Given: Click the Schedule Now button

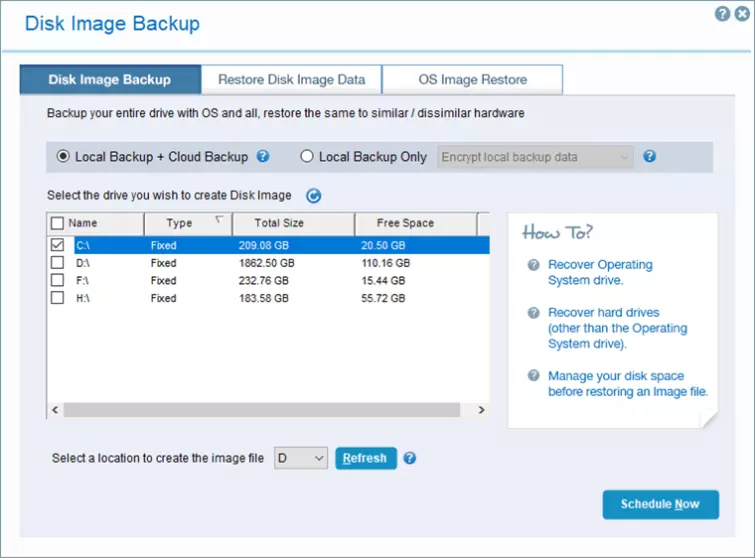Looking at the screenshot, I should tap(661, 505).
